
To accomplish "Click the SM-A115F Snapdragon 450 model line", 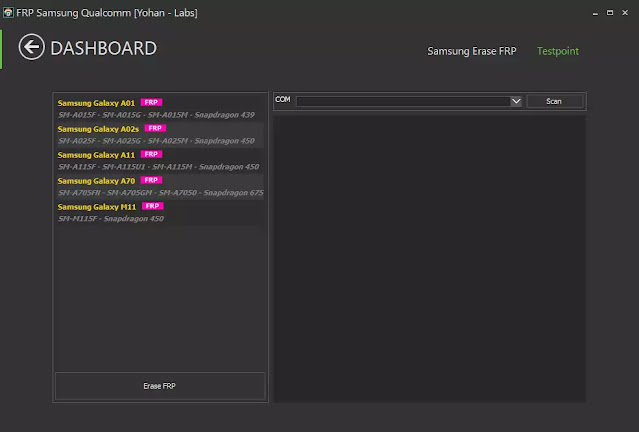I will (158, 167).
